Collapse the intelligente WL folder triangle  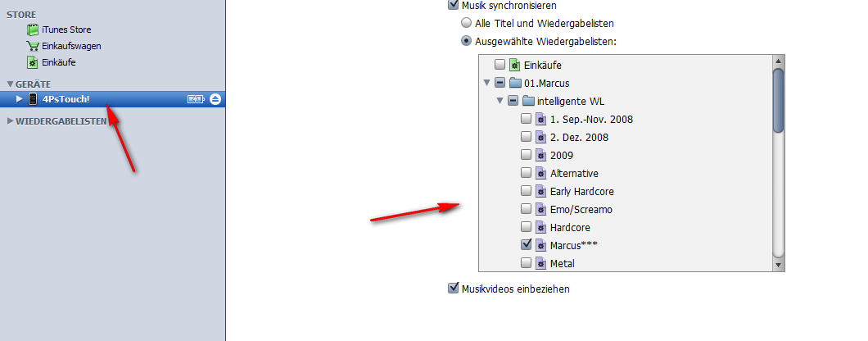click(500, 101)
